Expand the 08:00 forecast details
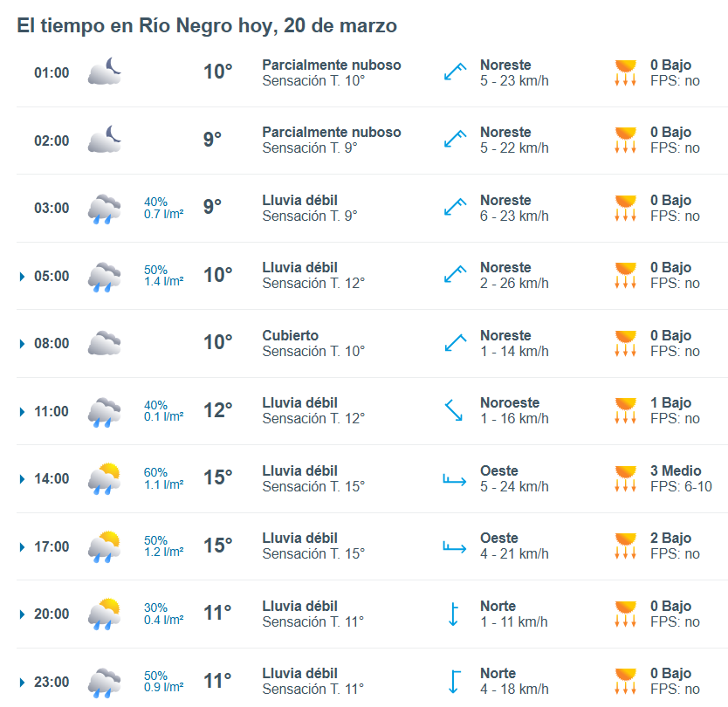 tap(22, 344)
